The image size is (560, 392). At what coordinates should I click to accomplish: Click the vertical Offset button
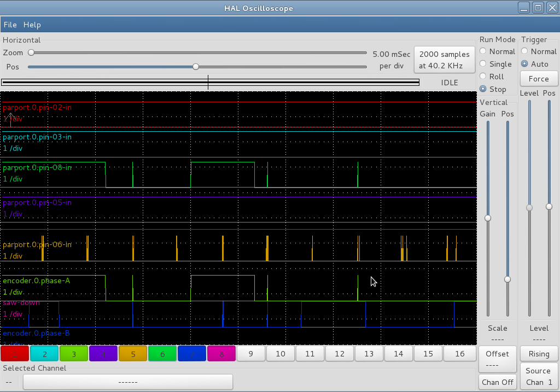pyautogui.click(x=497, y=359)
